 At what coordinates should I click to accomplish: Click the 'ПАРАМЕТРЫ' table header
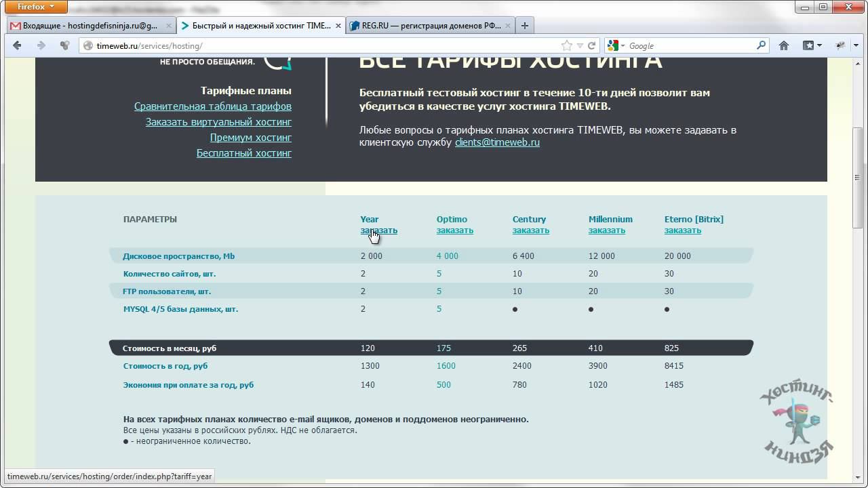point(150,219)
